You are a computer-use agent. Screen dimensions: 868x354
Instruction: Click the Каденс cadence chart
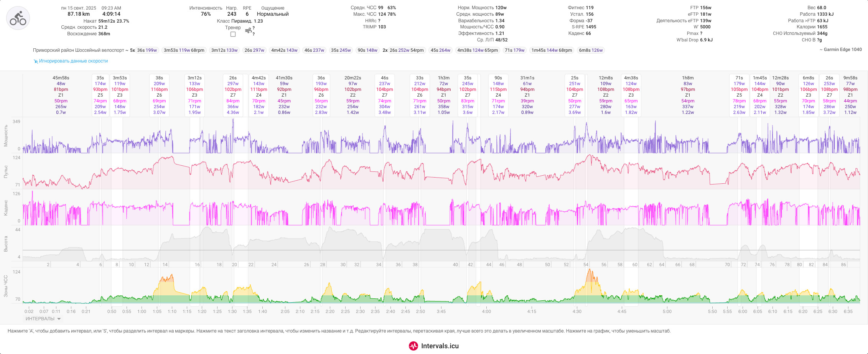pos(441,207)
